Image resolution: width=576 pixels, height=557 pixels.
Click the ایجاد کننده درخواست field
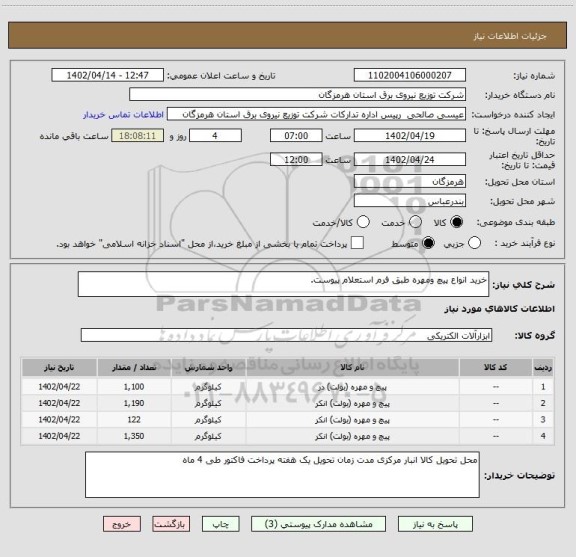click(x=316, y=114)
